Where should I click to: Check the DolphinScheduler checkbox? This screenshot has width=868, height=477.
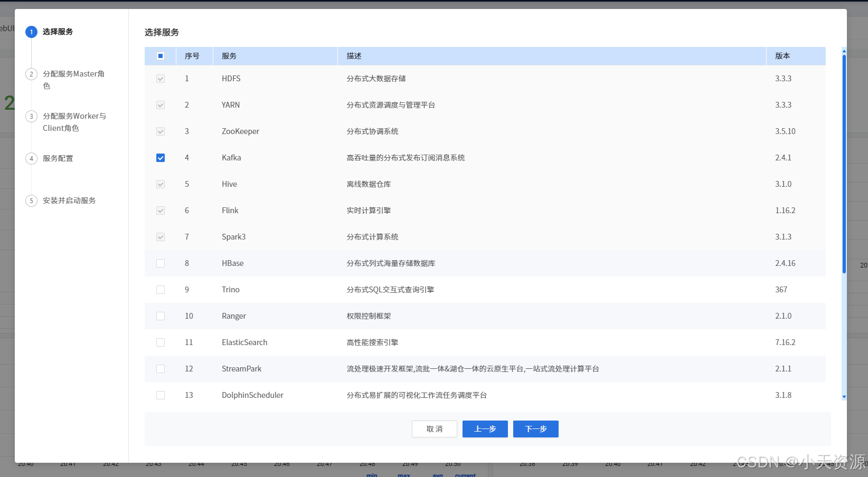[161, 395]
